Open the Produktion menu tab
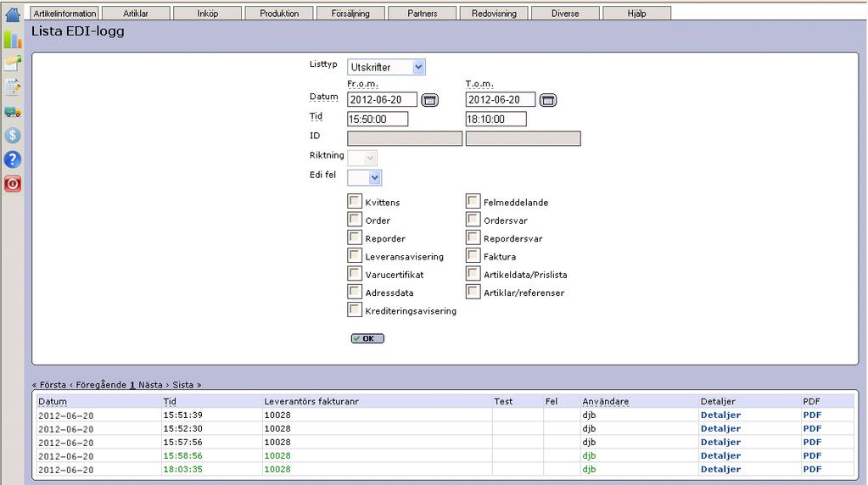This screenshot has height=485, width=868. (279, 14)
